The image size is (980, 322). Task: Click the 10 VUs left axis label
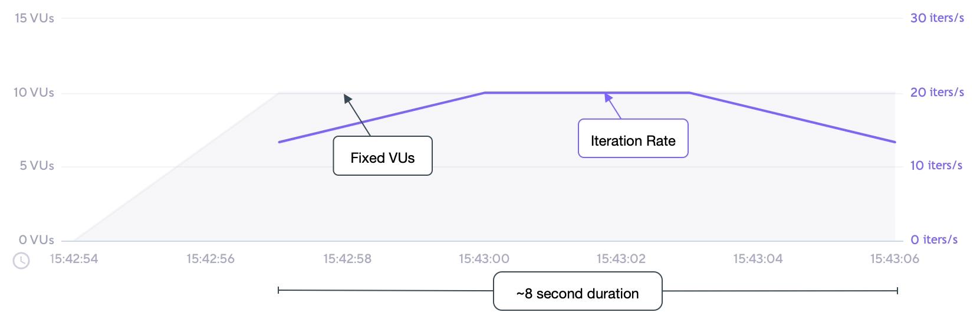34,93
